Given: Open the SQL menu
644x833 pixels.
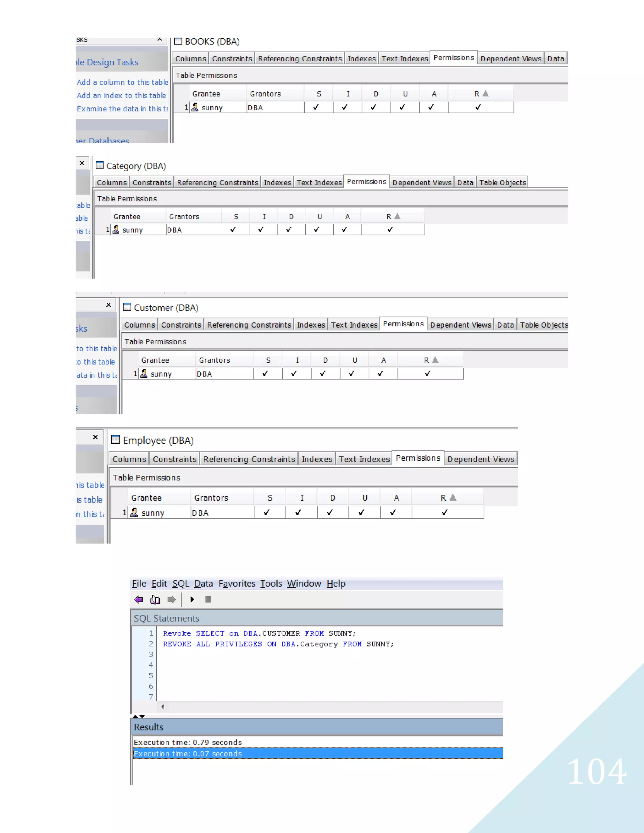Looking at the screenshot, I should pos(180,583).
